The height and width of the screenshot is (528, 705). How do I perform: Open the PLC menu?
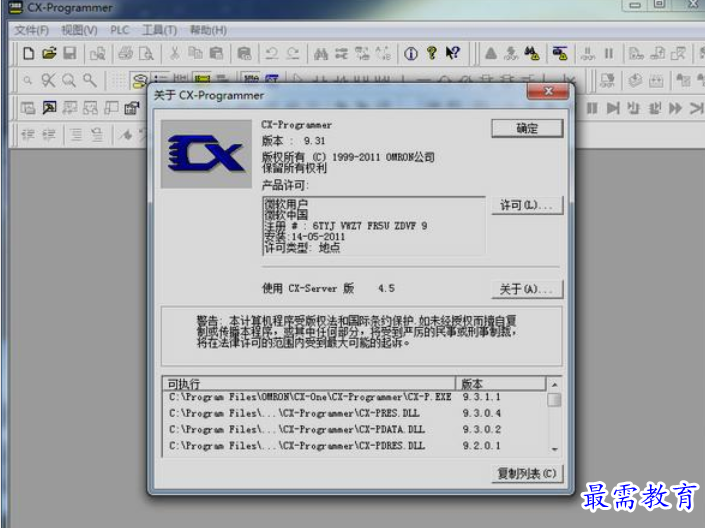[120, 30]
